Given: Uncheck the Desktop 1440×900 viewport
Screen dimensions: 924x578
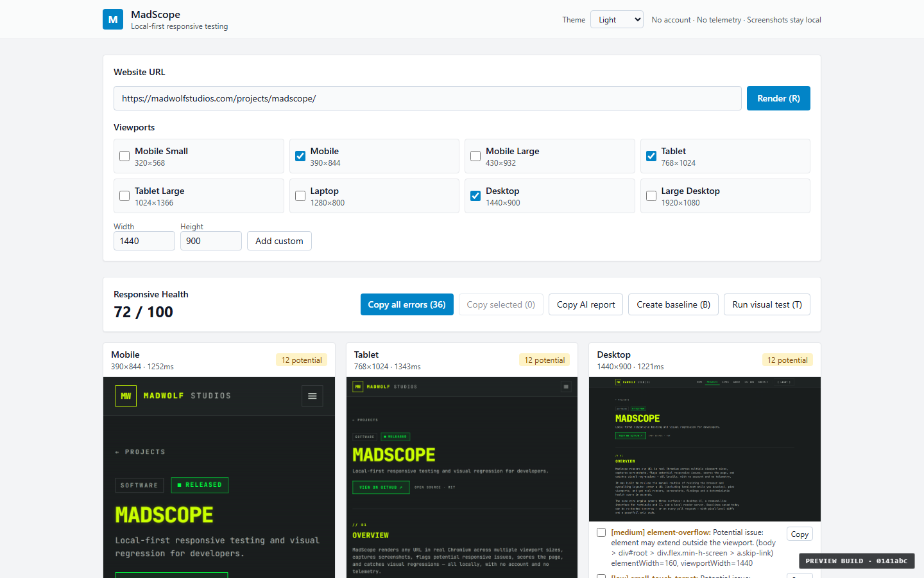Looking at the screenshot, I should 475,196.
